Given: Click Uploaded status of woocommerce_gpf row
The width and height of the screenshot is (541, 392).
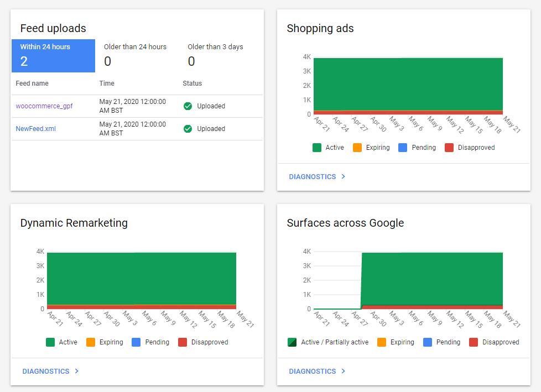Looking at the screenshot, I should [x=211, y=106].
